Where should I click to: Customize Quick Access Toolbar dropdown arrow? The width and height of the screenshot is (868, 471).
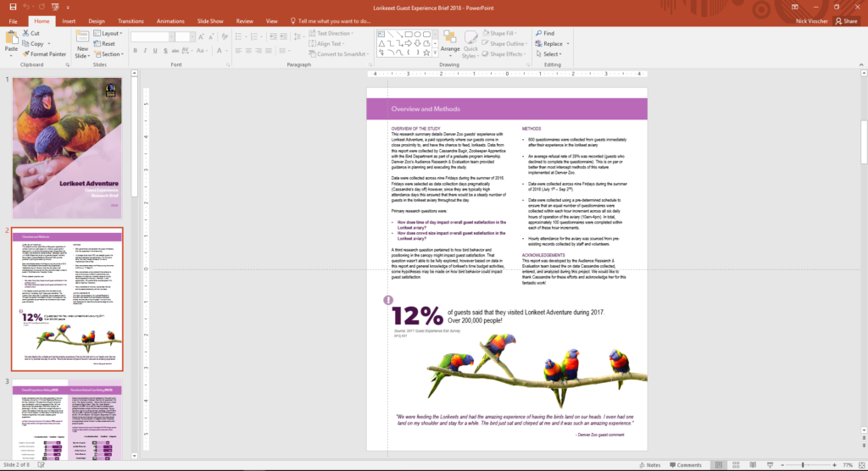[x=68, y=7]
